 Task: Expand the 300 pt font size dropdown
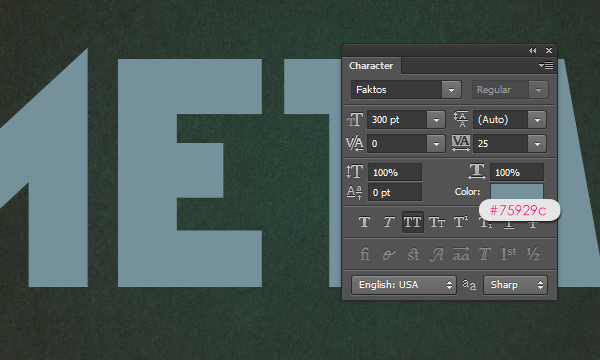pyautogui.click(x=436, y=120)
